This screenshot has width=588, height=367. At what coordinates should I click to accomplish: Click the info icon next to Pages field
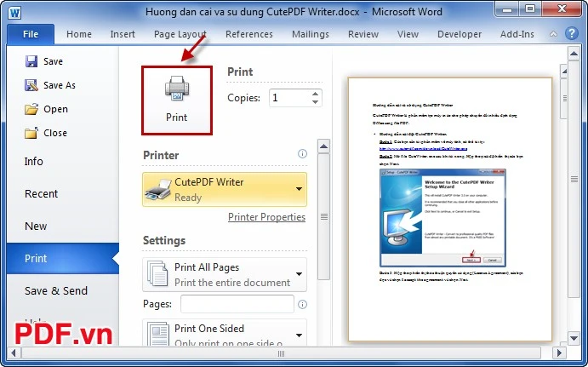point(302,304)
